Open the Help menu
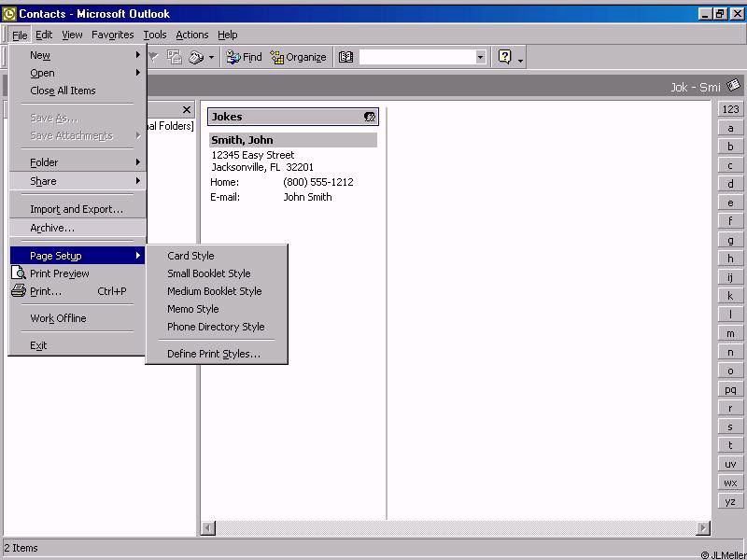The height and width of the screenshot is (560, 747). tap(227, 35)
